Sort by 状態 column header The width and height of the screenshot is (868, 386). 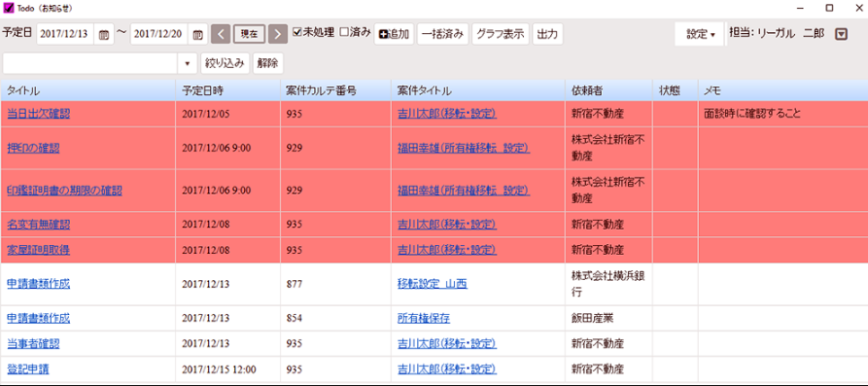tap(676, 90)
